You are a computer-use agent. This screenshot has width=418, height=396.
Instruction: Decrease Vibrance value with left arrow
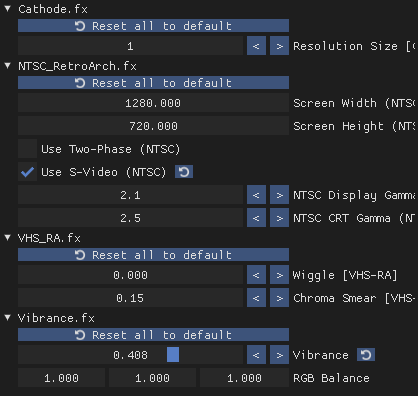[x=256, y=355]
